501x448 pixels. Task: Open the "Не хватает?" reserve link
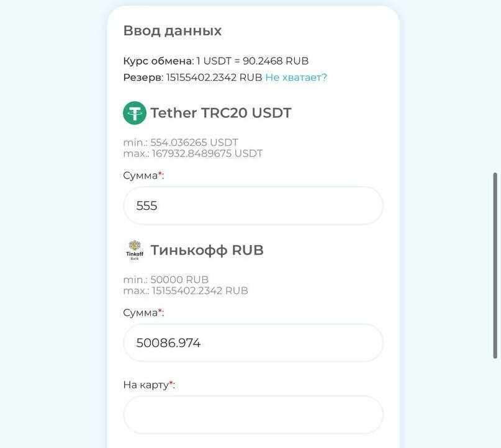pyautogui.click(x=296, y=78)
